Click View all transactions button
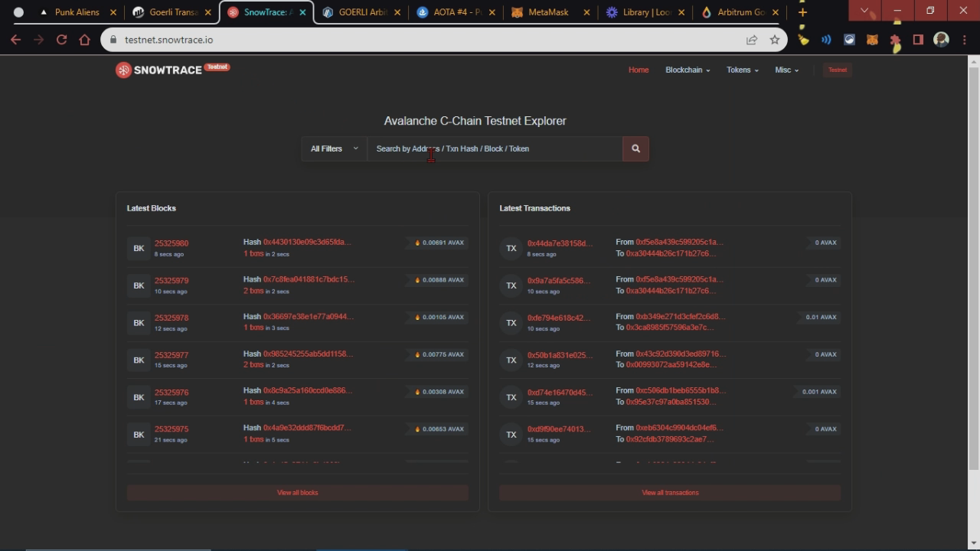Screen dimensions: 980x551 pyautogui.click(x=670, y=493)
